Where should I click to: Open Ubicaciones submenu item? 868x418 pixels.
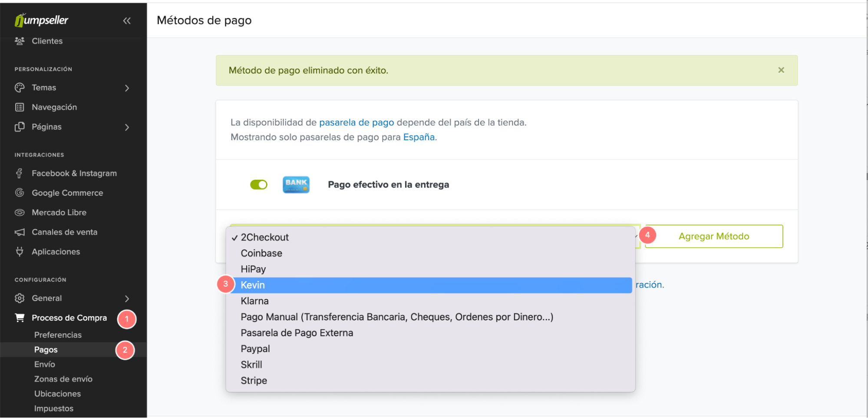point(57,394)
